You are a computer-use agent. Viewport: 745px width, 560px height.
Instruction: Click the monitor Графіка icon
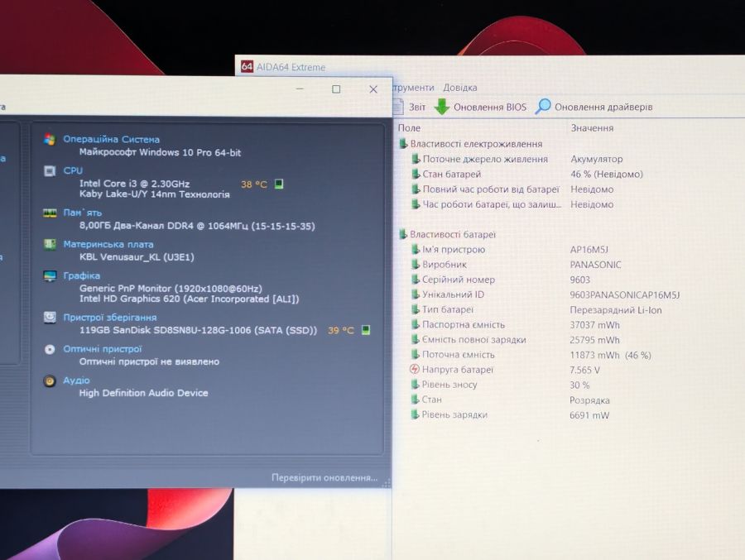click(50, 275)
